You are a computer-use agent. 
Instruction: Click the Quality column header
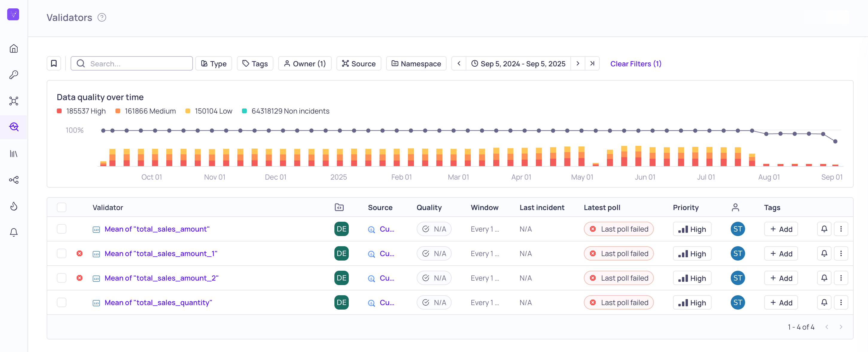[429, 207]
